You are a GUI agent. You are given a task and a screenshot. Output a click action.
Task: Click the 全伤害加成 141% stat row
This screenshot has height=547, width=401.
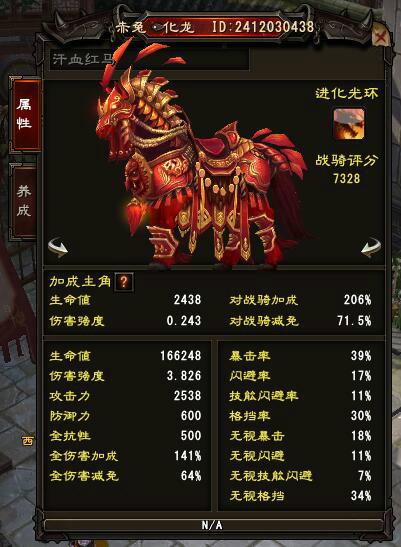125,456
